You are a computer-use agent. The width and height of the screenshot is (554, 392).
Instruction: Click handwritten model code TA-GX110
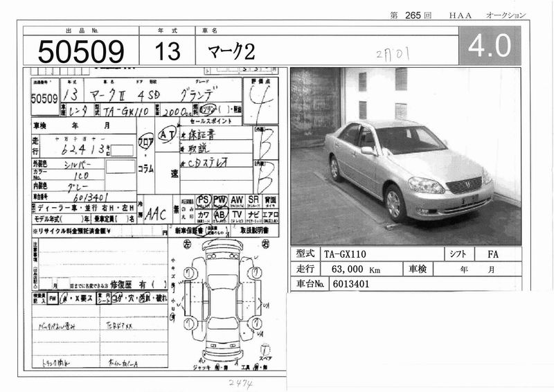[126, 112]
